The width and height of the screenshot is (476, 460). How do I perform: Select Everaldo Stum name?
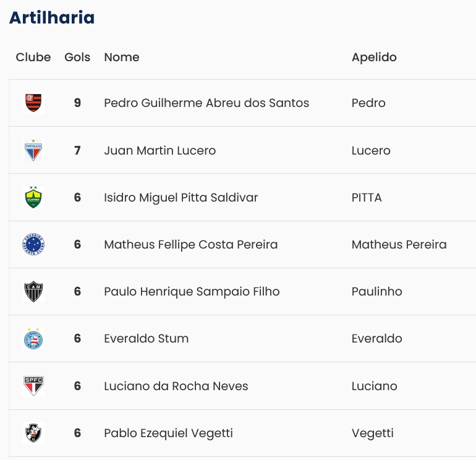point(146,338)
